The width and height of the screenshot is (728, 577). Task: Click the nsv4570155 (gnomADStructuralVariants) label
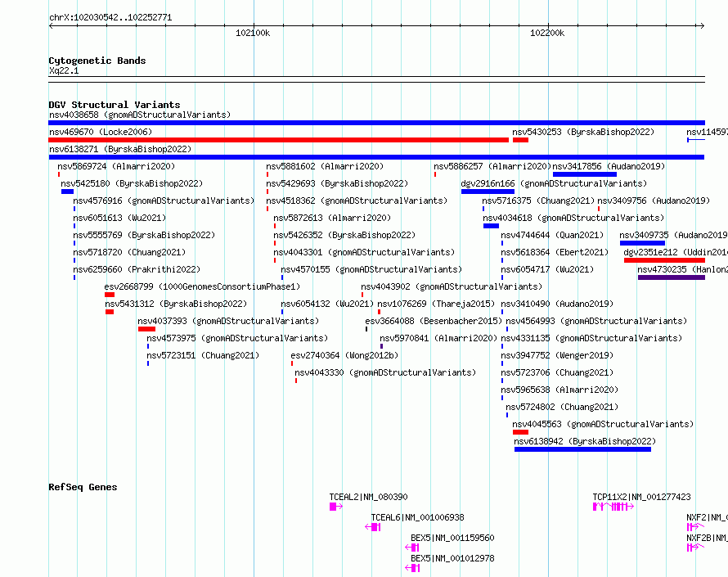pyautogui.click(x=371, y=269)
